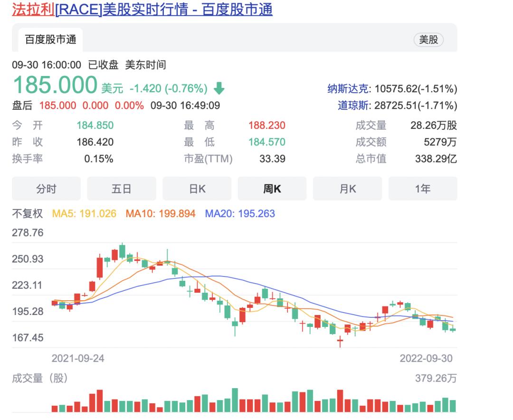Click the 成交量 value 28.26万股
513x420 pixels.
click(x=434, y=125)
